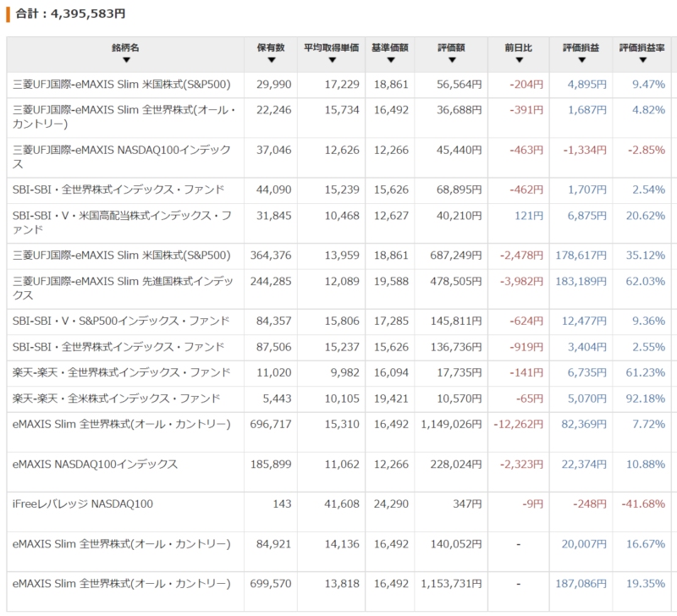
Task: Click 評価損益率 value 20.62%
Action: (646, 216)
